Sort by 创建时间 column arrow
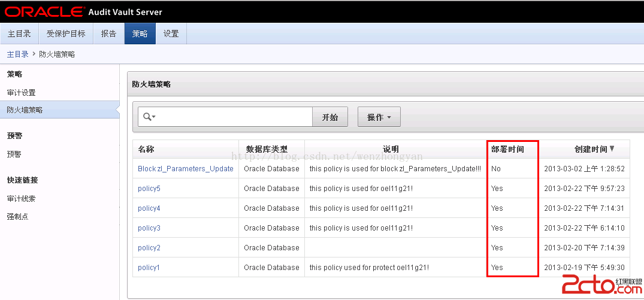 pyautogui.click(x=612, y=149)
